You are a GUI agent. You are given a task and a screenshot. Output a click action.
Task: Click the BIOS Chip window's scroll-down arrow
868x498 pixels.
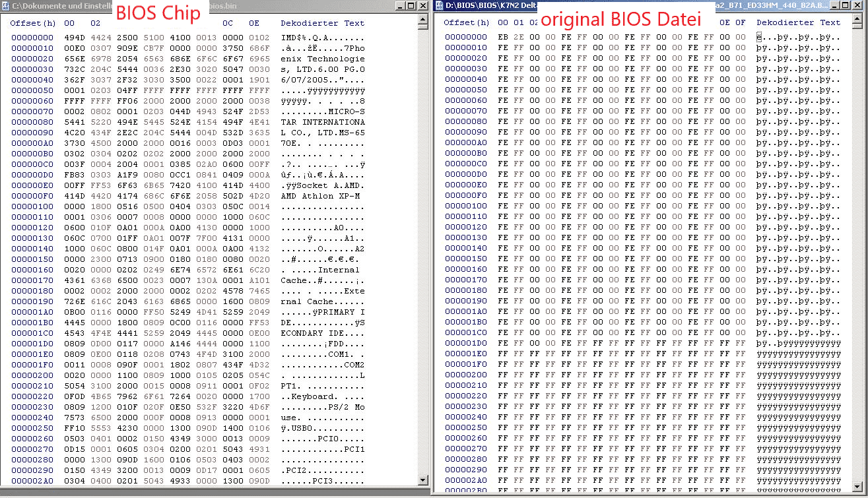click(423, 481)
